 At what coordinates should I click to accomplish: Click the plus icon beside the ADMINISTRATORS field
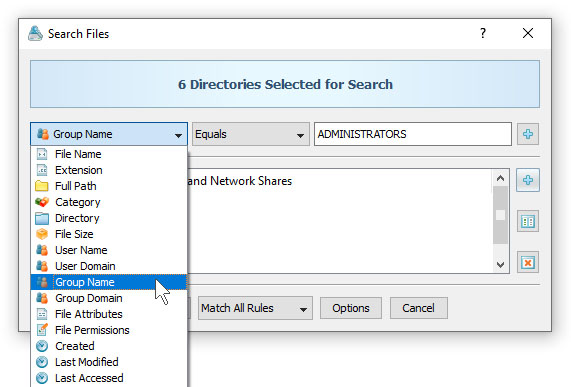[x=528, y=134]
